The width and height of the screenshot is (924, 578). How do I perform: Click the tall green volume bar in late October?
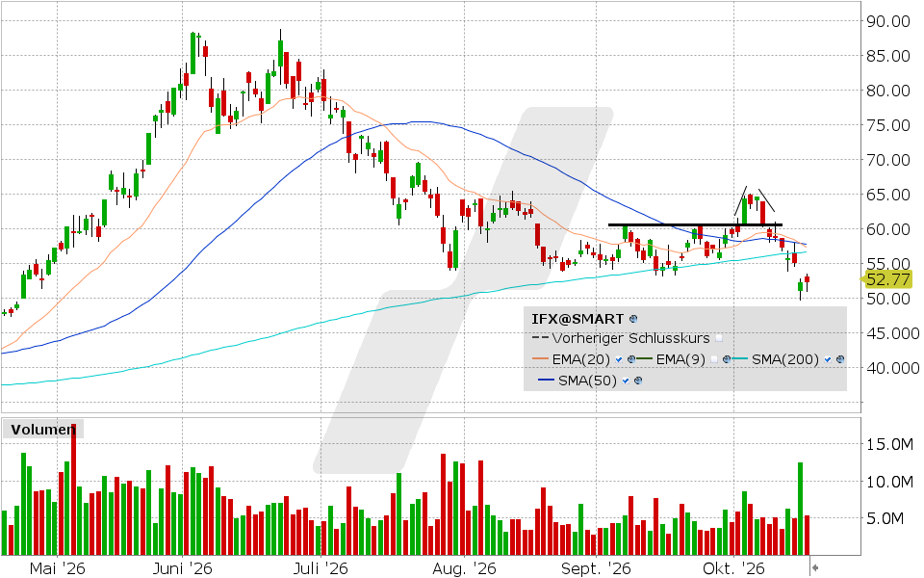click(800, 509)
